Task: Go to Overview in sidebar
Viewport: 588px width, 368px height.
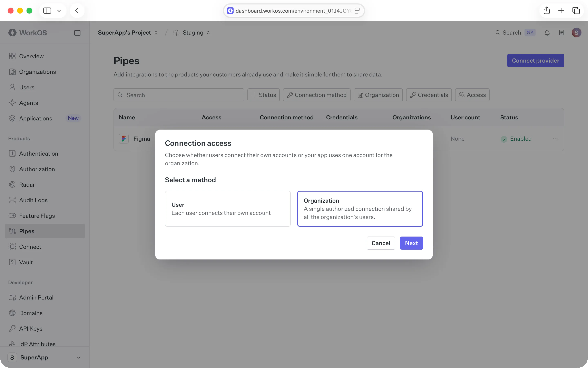Action: pos(45,56)
